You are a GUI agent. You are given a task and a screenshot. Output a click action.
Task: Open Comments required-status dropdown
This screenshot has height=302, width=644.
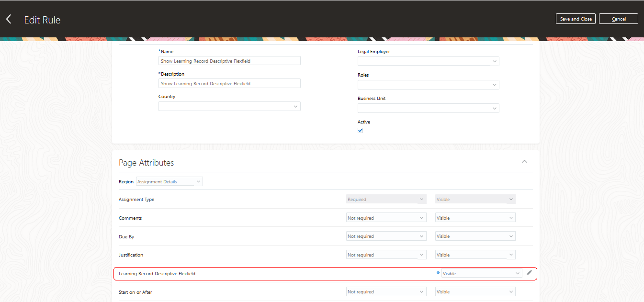pyautogui.click(x=386, y=218)
